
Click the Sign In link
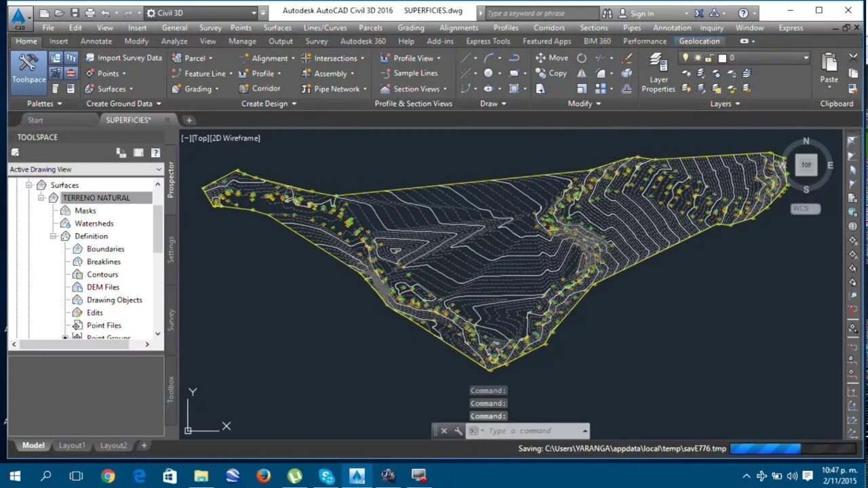click(x=642, y=14)
